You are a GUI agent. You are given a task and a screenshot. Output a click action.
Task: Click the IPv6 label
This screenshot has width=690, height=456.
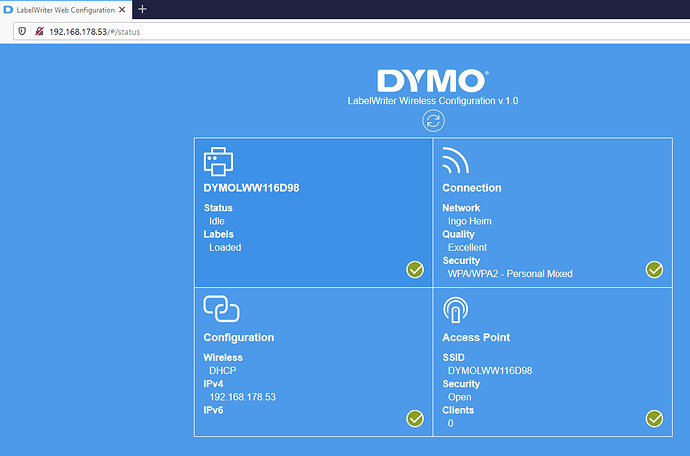tap(213, 410)
